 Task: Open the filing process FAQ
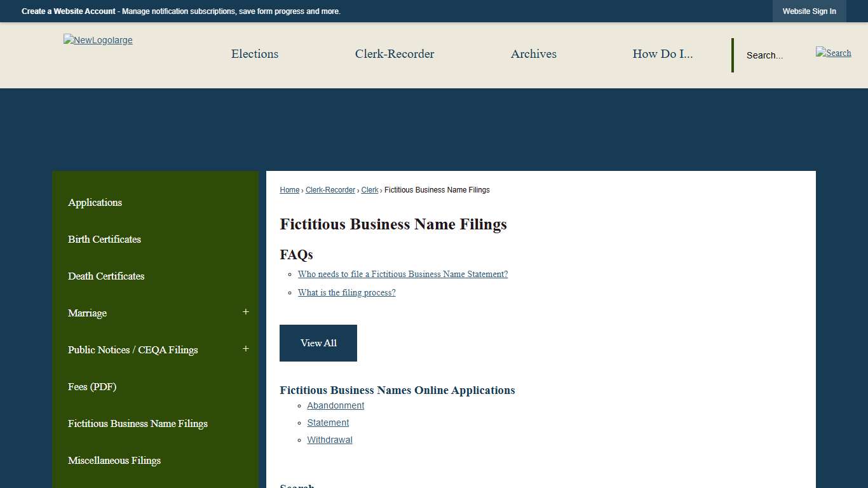click(346, 292)
